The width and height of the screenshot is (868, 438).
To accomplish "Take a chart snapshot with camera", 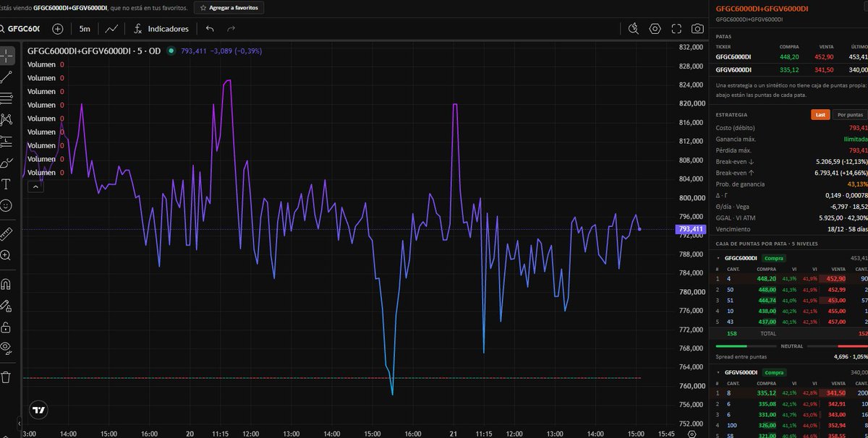I will [x=697, y=29].
